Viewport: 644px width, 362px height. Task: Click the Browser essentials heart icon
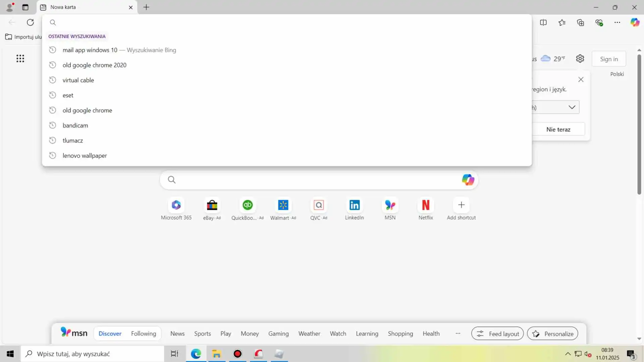pos(599,22)
